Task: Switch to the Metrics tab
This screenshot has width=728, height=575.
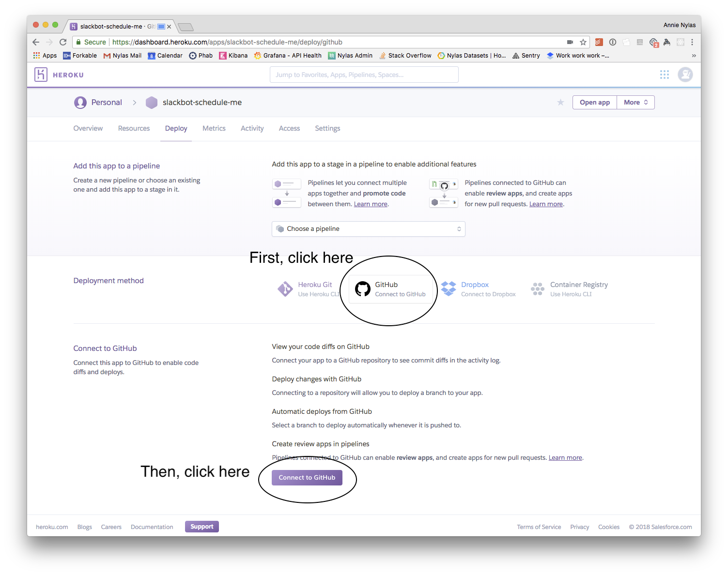Action: 214,128
